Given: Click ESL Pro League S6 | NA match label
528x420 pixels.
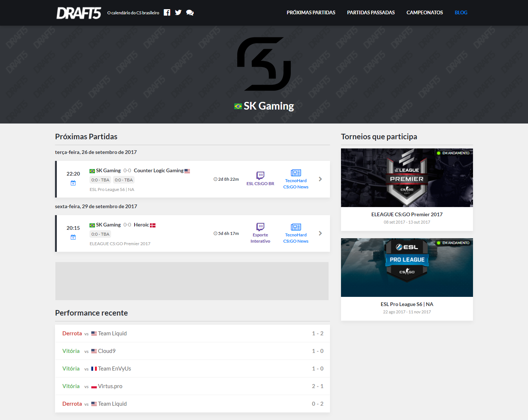Looking at the screenshot, I should click(112, 189).
